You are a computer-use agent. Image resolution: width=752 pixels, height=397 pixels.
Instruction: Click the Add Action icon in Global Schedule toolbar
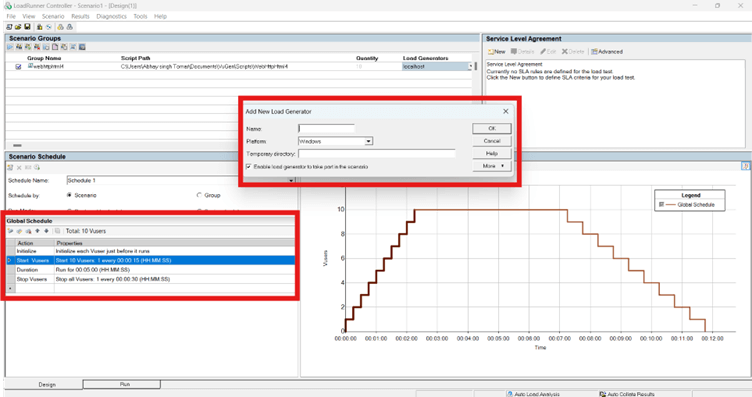tap(10, 231)
